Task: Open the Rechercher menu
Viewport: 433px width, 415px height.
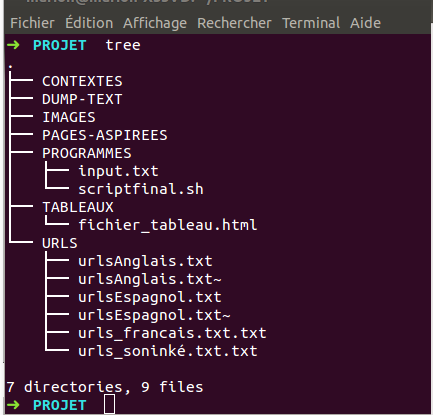Action: pos(234,23)
